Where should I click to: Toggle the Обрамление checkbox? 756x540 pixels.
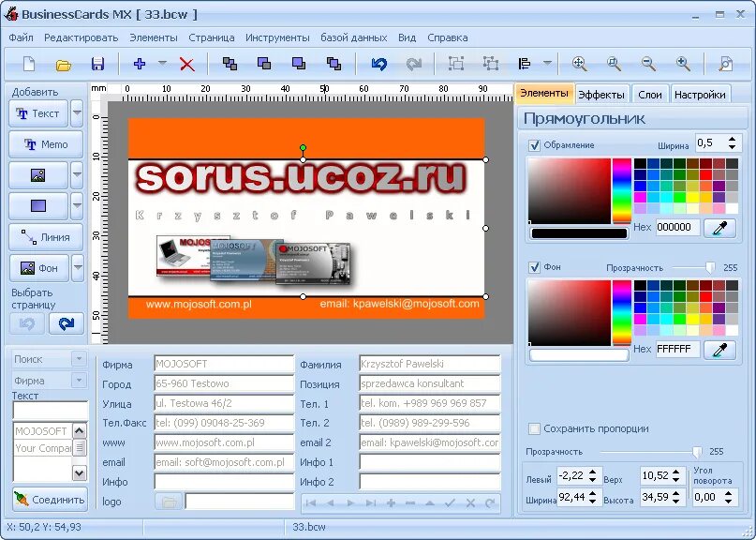[534, 145]
